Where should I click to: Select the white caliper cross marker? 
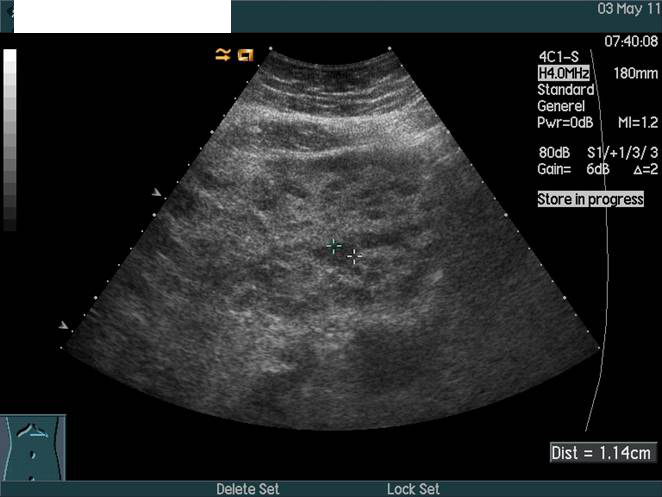[x=354, y=257]
